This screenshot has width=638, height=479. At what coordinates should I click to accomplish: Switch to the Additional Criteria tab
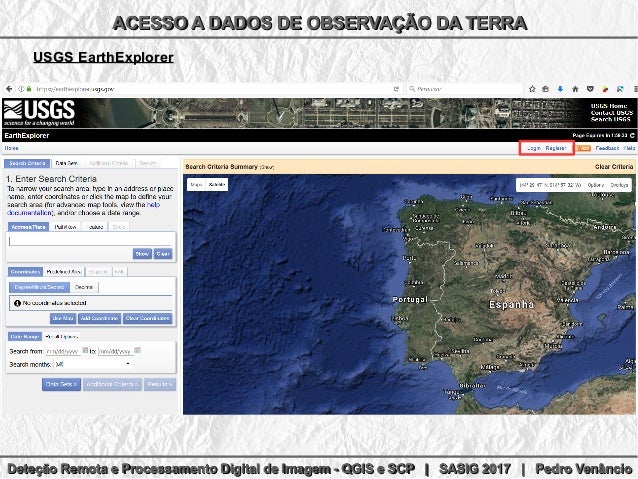[108, 163]
